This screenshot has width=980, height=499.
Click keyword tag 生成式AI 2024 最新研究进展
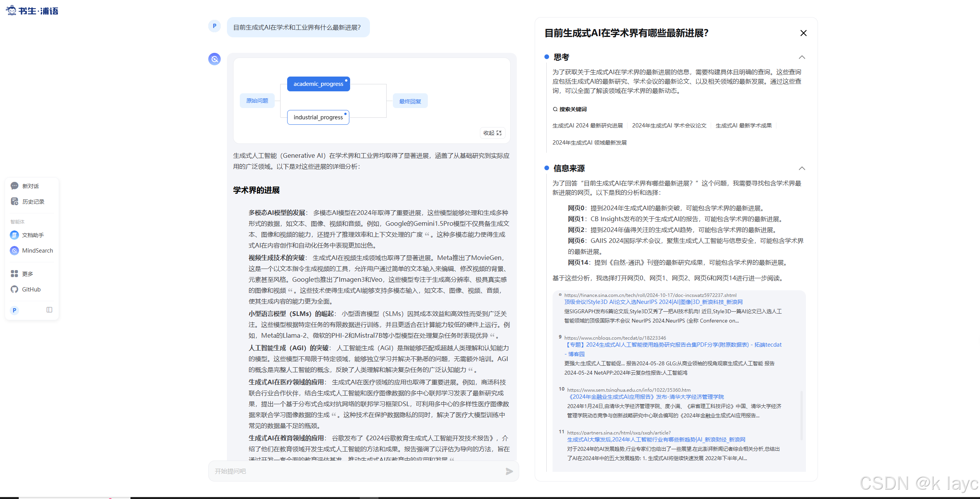[x=587, y=125]
